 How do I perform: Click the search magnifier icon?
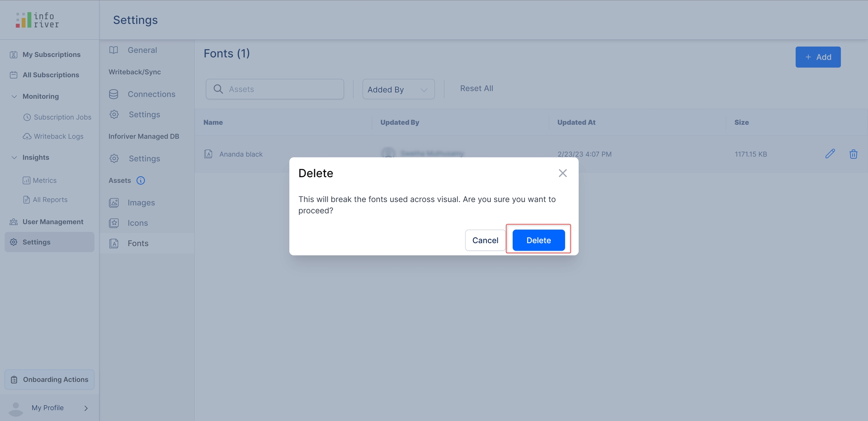pos(218,89)
